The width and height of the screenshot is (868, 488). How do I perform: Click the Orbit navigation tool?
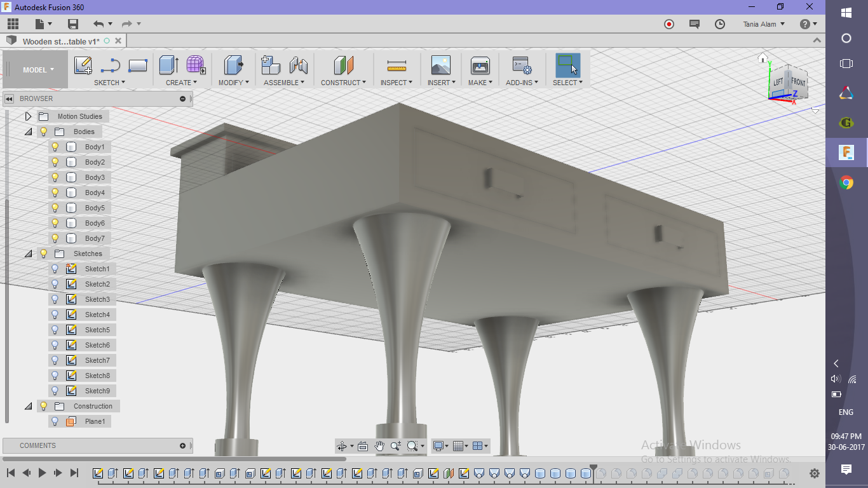click(x=342, y=446)
